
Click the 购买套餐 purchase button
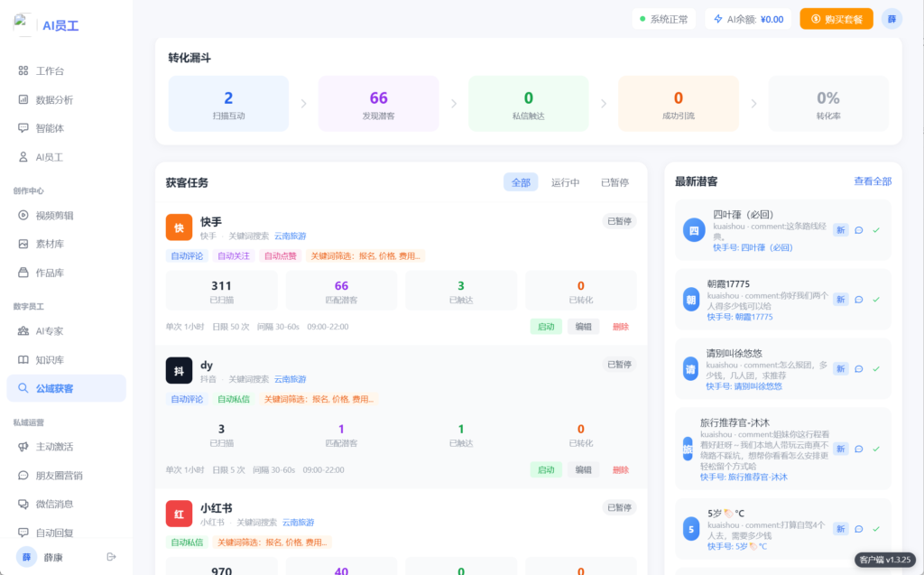click(x=836, y=19)
